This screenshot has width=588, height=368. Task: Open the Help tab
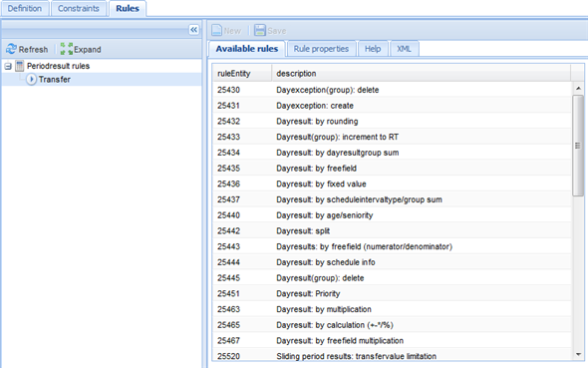click(x=373, y=49)
